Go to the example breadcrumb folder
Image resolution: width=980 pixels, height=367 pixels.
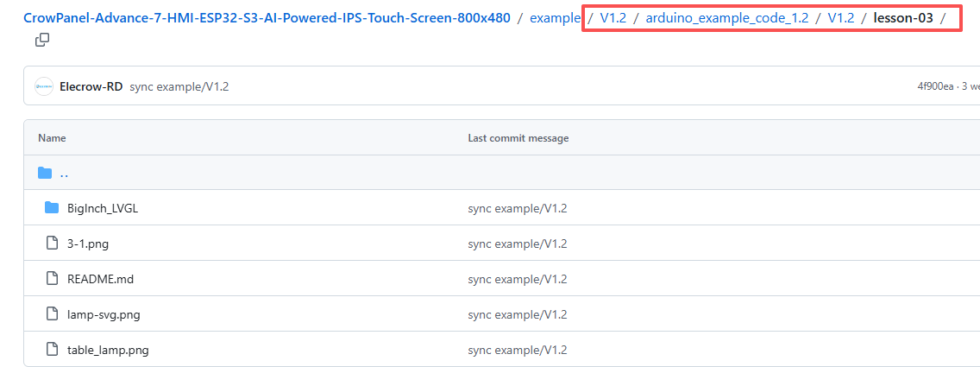(555, 17)
